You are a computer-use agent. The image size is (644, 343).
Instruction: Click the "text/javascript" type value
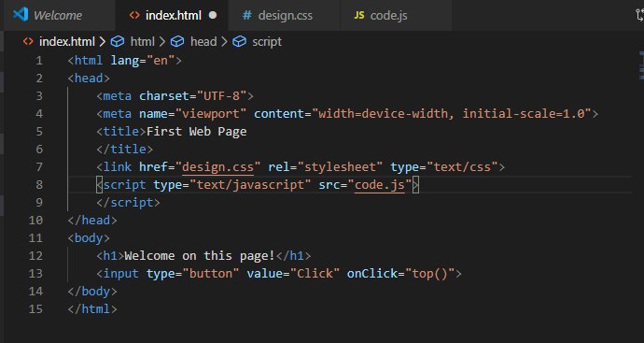coord(250,185)
